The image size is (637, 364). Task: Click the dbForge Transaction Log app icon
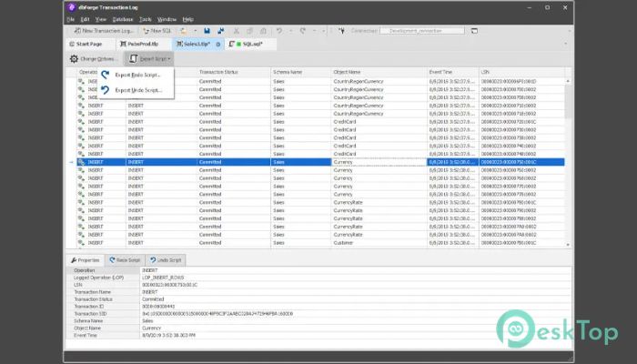(x=72, y=7)
